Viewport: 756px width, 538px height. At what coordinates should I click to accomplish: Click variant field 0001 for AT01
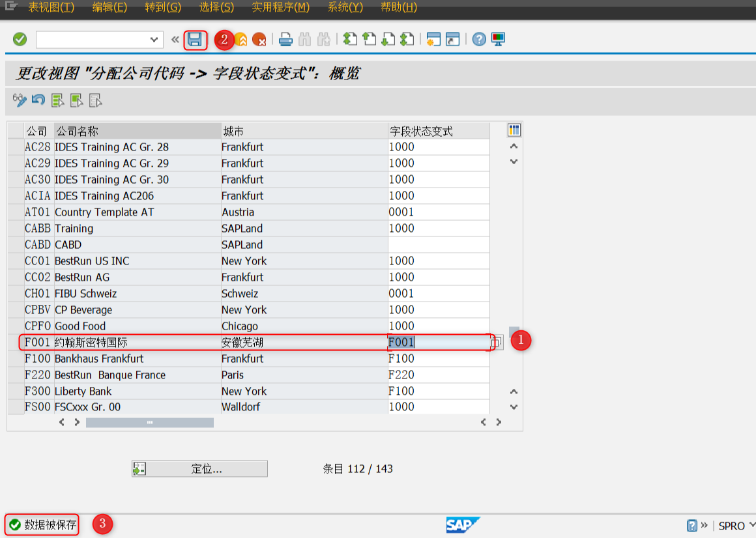(439, 212)
